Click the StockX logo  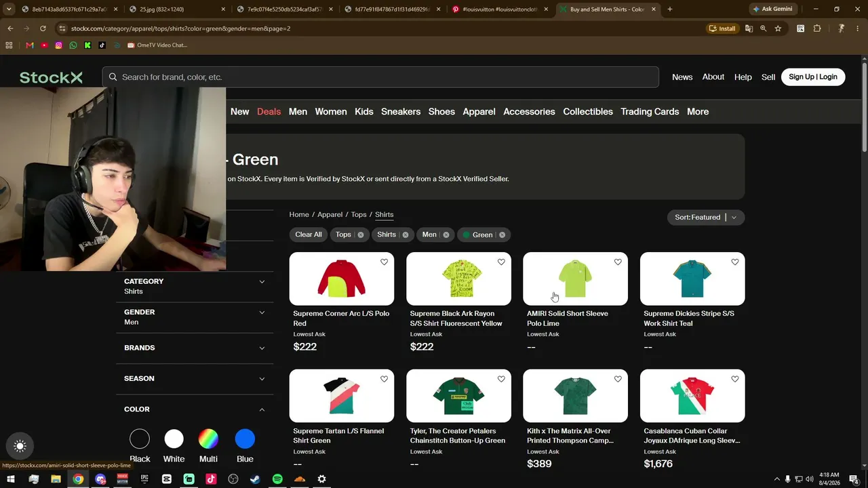tap(51, 77)
